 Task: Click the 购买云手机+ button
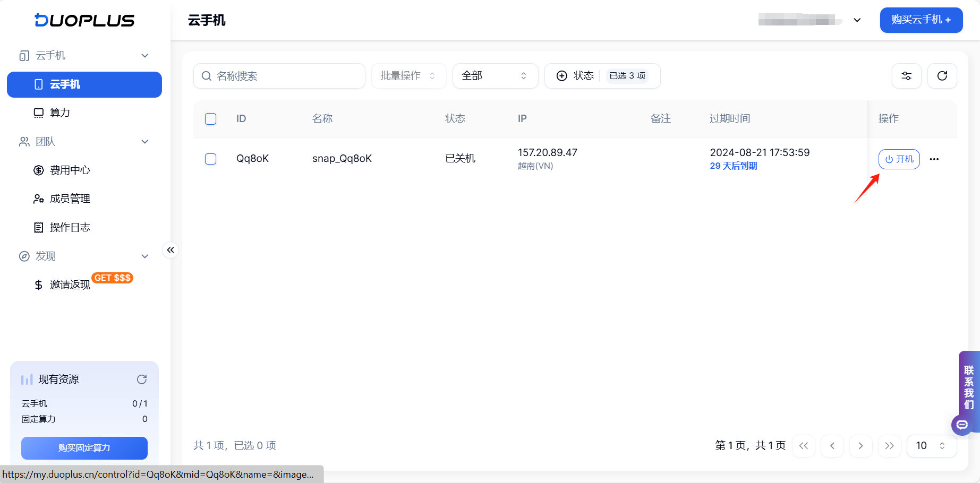tap(921, 20)
